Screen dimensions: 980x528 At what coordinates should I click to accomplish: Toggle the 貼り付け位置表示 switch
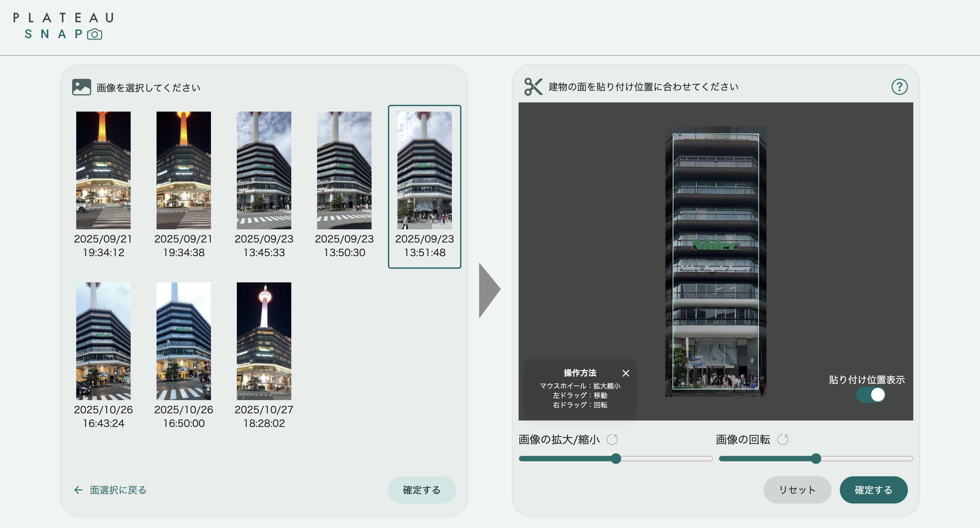[870, 395]
